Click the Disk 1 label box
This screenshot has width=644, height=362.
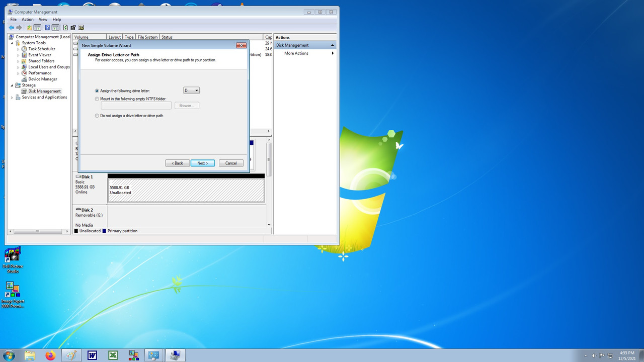click(x=90, y=188)
